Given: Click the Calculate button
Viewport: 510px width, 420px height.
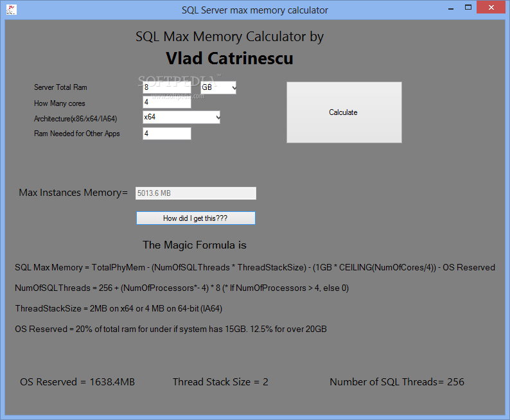Looking at the screenshot, I should point(344,112).
